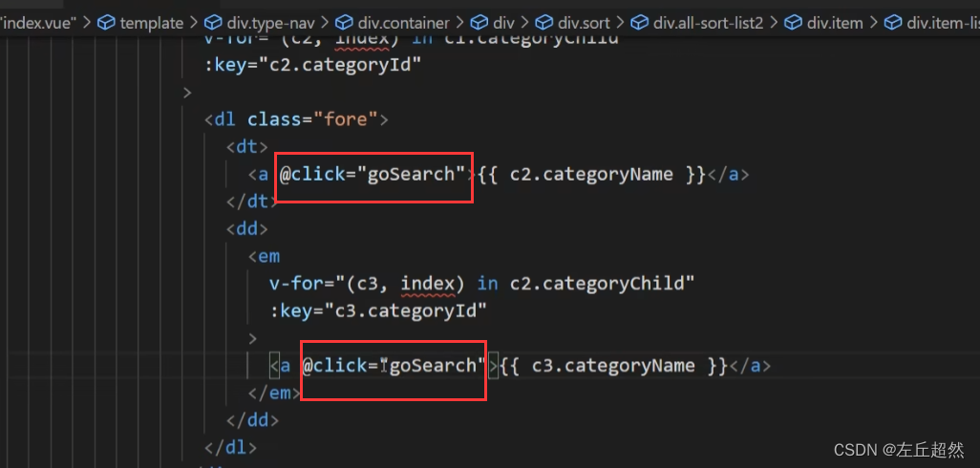Select the template breadcrumb item
The width and height of the screenshot is (980, 468).
pos(152,24)
